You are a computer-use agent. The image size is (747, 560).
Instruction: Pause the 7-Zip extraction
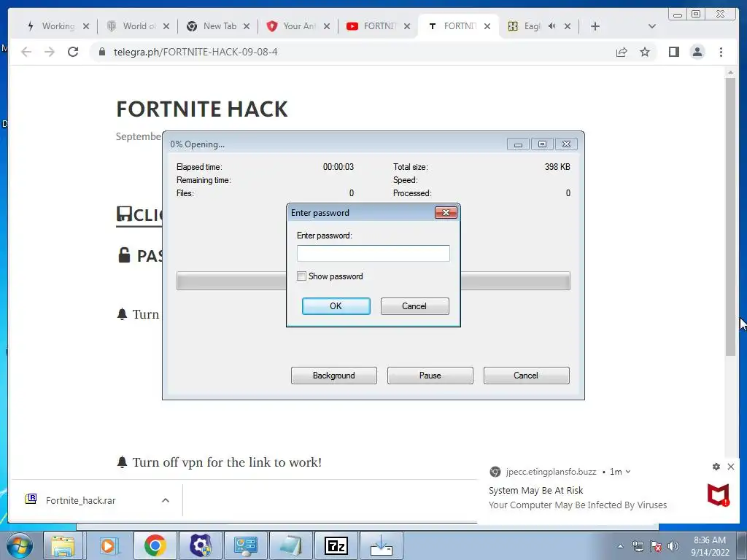pos(430,376)
